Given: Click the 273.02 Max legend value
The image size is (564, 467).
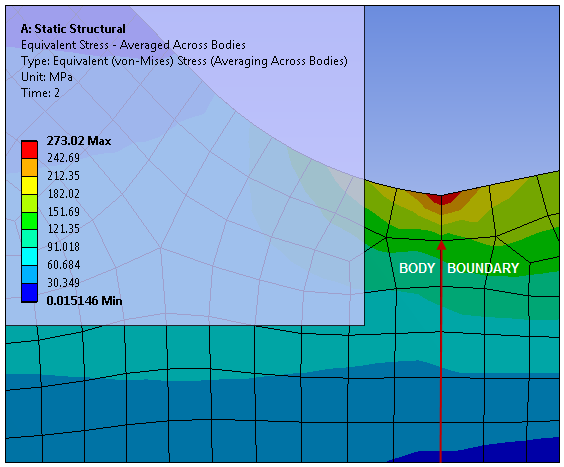Looking at the screenshot, I should click(79, 141).
